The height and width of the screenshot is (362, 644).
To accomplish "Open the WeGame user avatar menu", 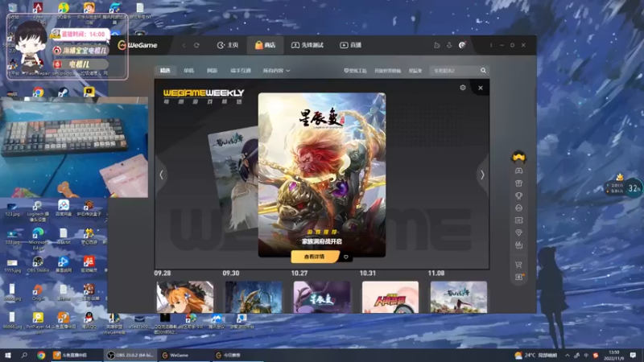I will coord(462,45).
